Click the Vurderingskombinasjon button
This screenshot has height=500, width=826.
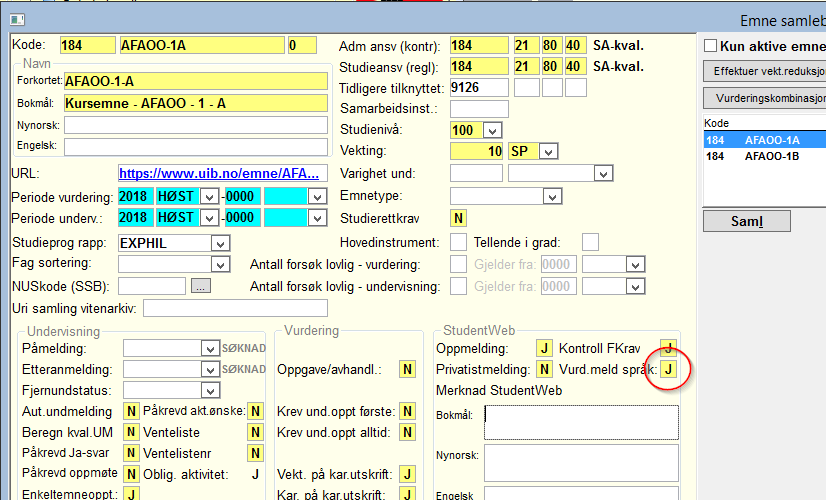765,98
